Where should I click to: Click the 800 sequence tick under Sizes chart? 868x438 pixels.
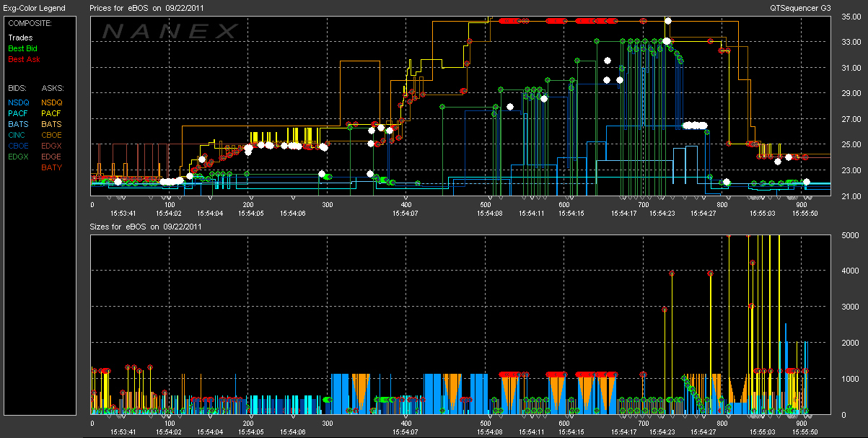pyautogui.click(x=722, y=424)
